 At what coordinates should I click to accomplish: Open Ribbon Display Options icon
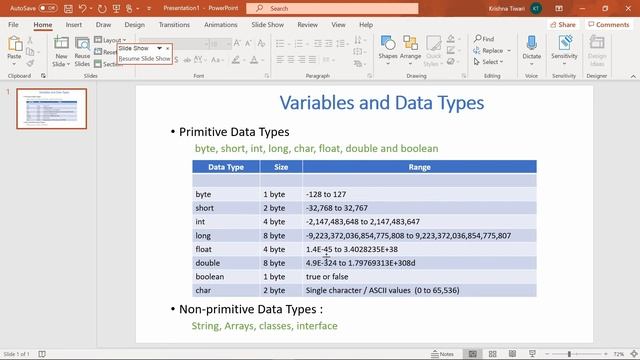559,8
